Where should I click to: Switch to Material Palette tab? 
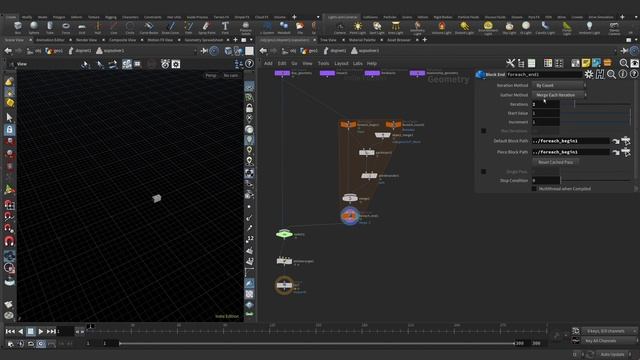(362, 40)
